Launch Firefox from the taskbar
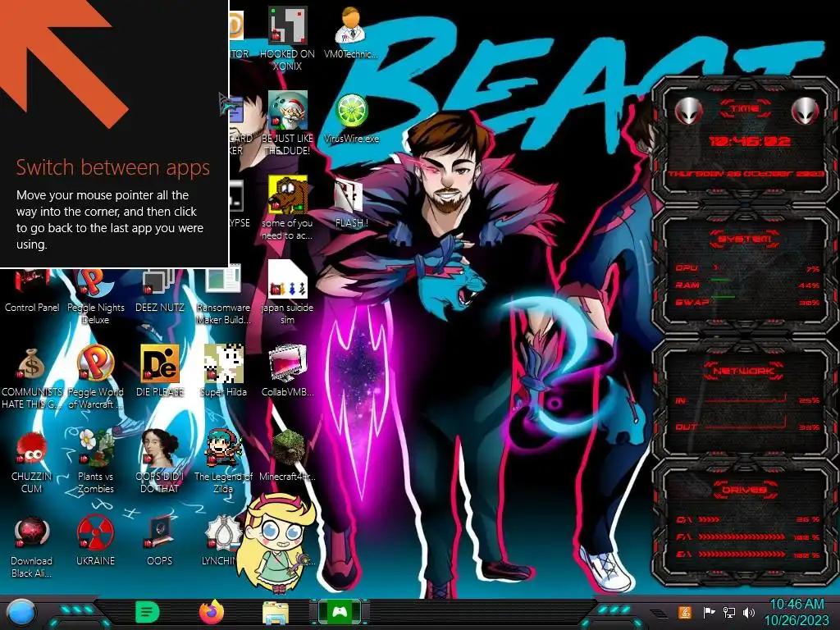The width and height of the screenshot is (840, 630). [x=212, y=612]
